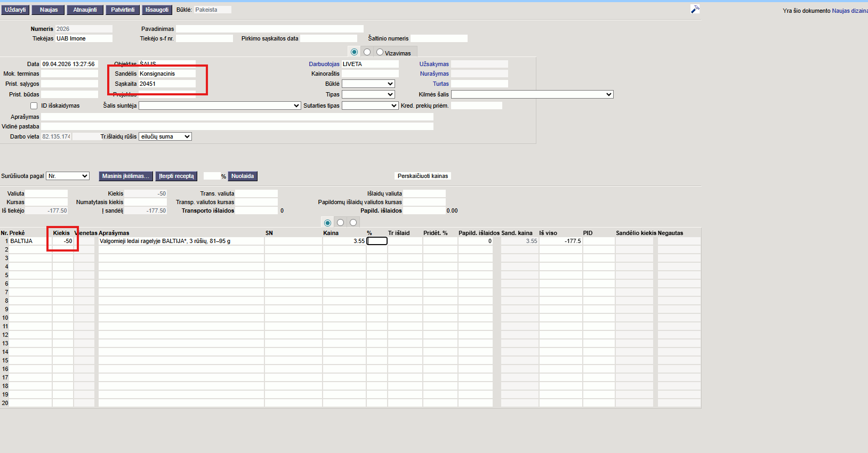Open the Būklė dropdown
The image size is (868, 453).
coord(368,84)
